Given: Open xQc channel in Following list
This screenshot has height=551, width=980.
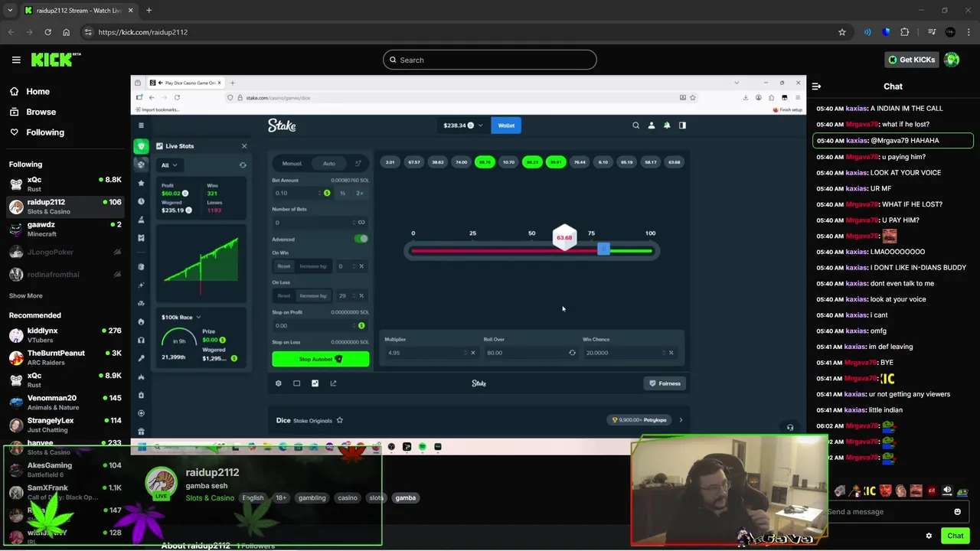Looking at the screenshot, I should tap(65, 184).
